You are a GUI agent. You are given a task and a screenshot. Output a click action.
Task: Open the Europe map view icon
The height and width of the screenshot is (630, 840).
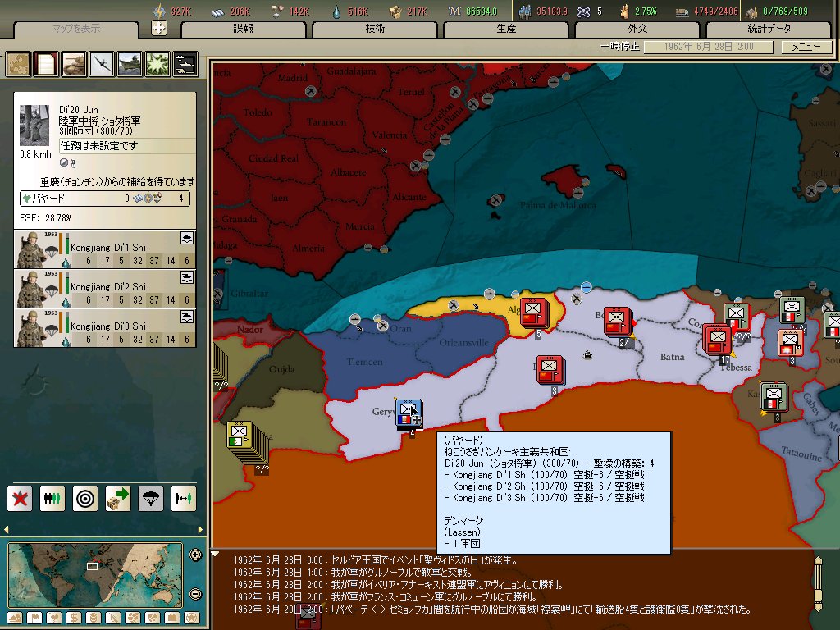tap(18, 64)
